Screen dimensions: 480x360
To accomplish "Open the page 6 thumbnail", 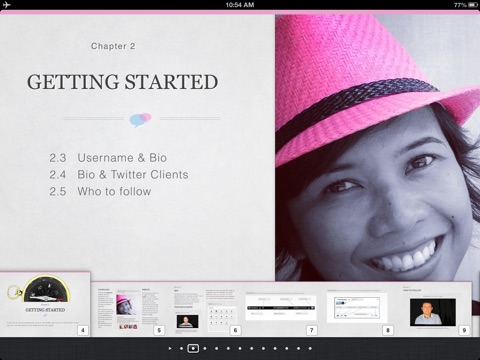I will [205, 309].
